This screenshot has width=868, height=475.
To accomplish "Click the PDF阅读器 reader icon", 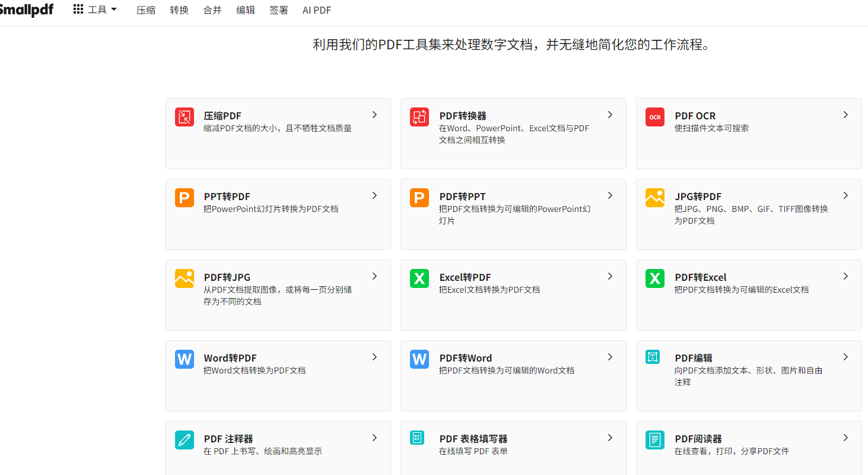I will pyautogui.click(x=655, y=440).
